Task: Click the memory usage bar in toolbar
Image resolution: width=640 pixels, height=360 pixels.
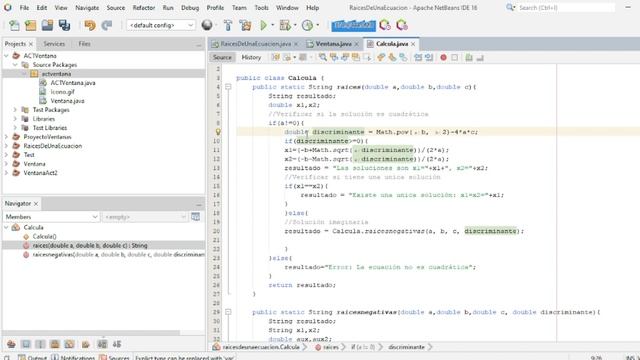Action: click(x=353, y=25)
